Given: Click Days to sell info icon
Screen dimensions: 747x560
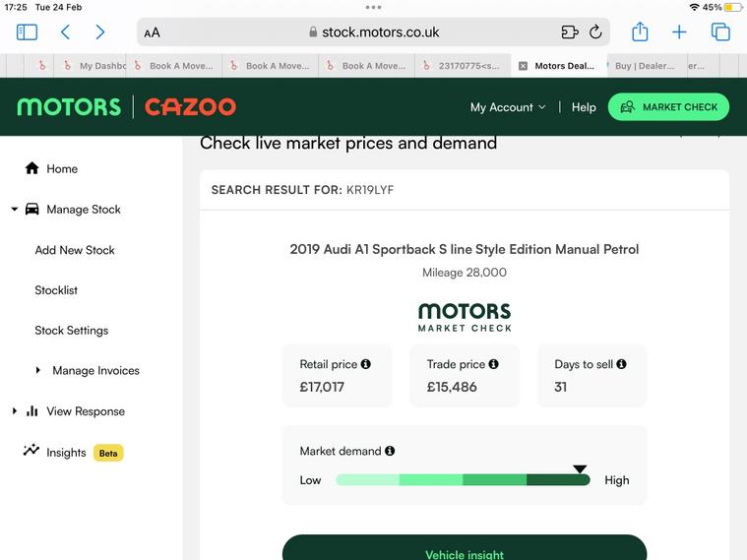Looking at the screenshot, I should coord(621,364).
